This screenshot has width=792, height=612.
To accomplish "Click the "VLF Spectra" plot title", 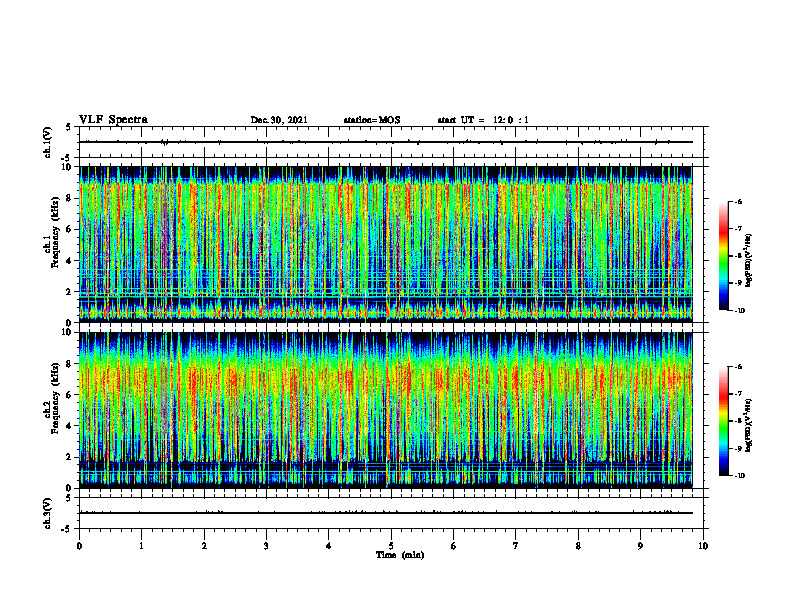I will click(x=113, y=120).
